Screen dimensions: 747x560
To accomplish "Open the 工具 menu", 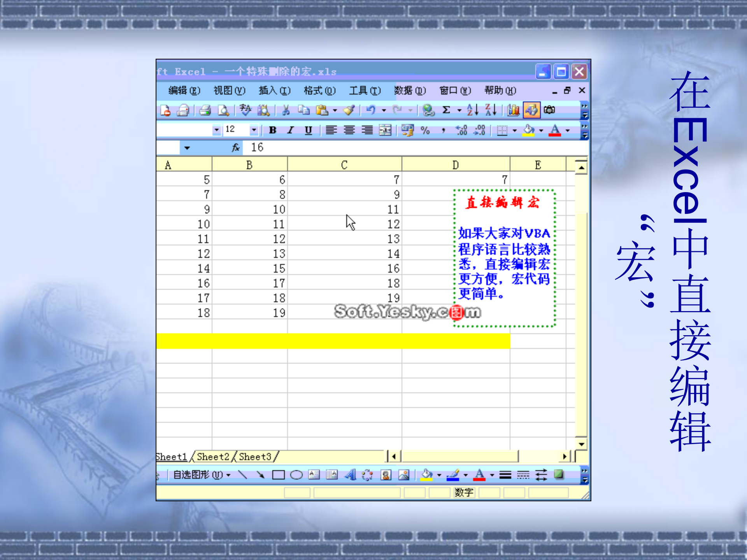I will [x=364, y=90].
